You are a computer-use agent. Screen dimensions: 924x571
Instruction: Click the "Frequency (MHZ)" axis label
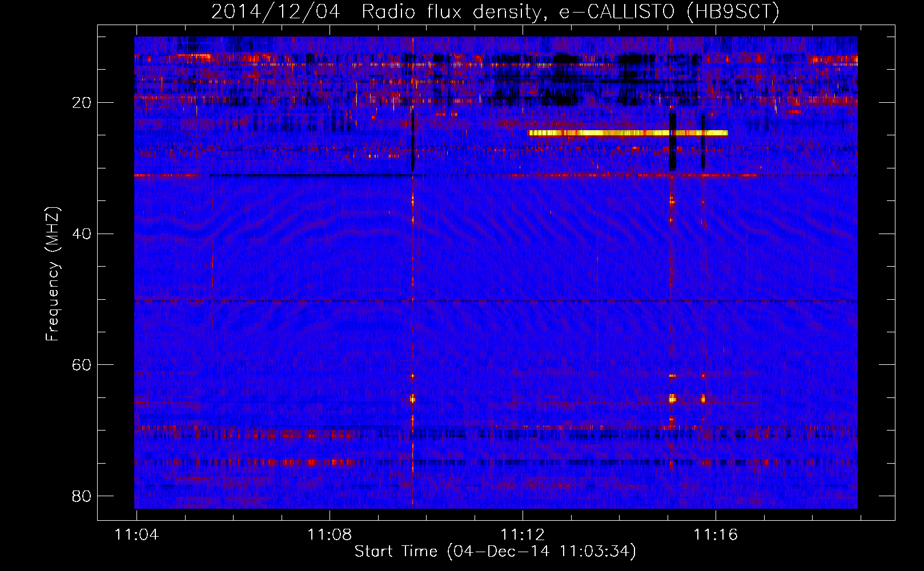(53, 274)
